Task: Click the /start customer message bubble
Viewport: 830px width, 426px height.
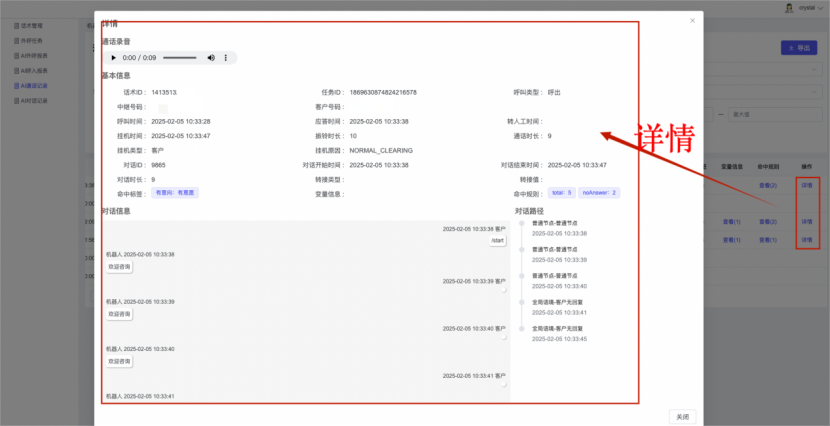Action: click(497, 241)
